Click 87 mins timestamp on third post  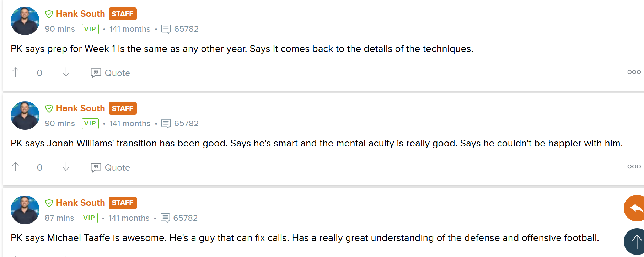click(x=59, y=218)
